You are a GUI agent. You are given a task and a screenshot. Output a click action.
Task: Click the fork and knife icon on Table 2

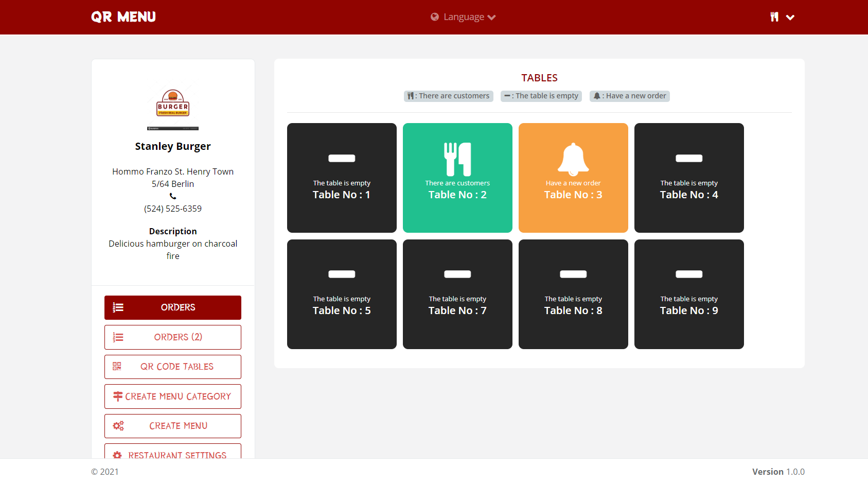point(457,159)
